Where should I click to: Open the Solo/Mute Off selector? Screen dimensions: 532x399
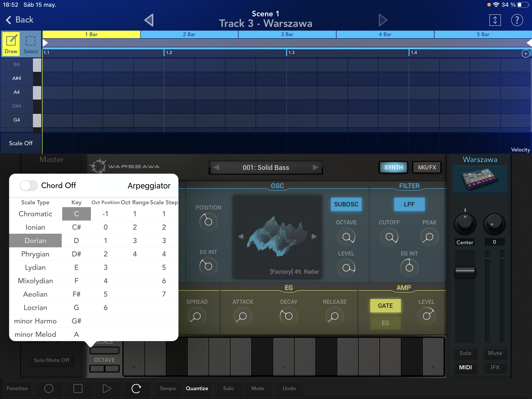51,360
